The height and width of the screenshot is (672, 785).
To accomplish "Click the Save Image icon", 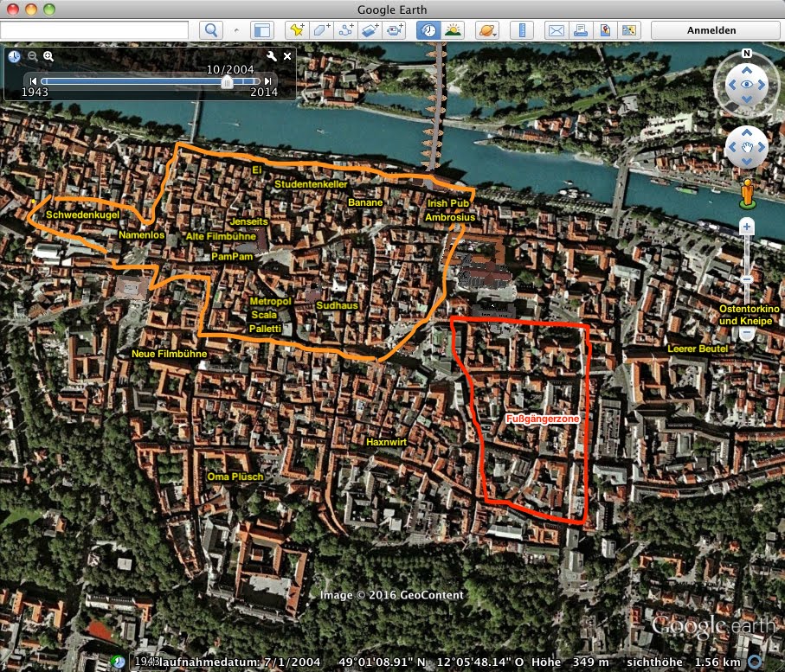I will coord(605,30).
